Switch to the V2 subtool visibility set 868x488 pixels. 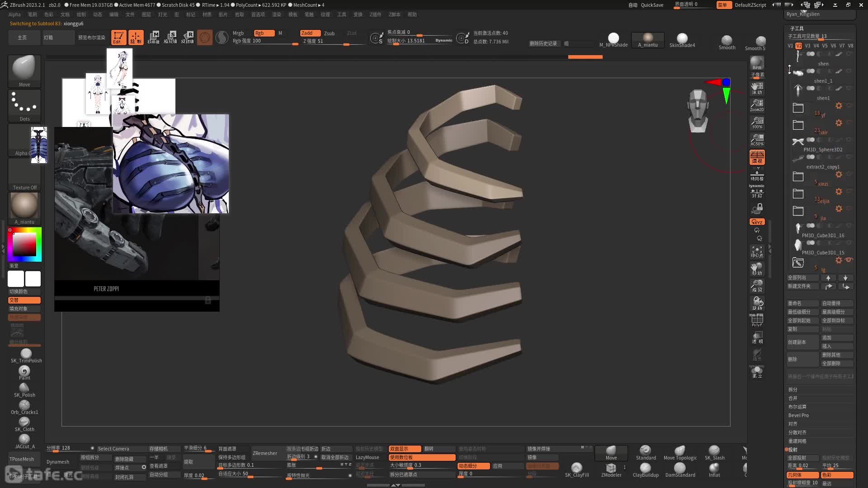click(799, 46)
